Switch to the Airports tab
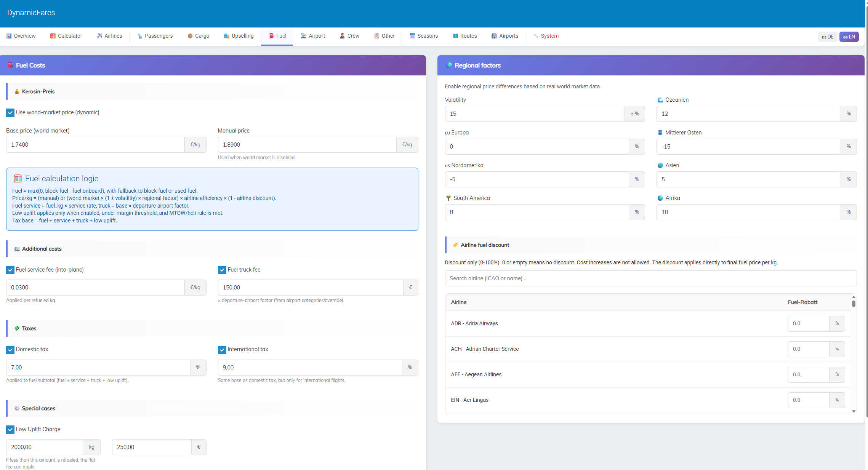The image size is (868, 470). click(505, 36)
